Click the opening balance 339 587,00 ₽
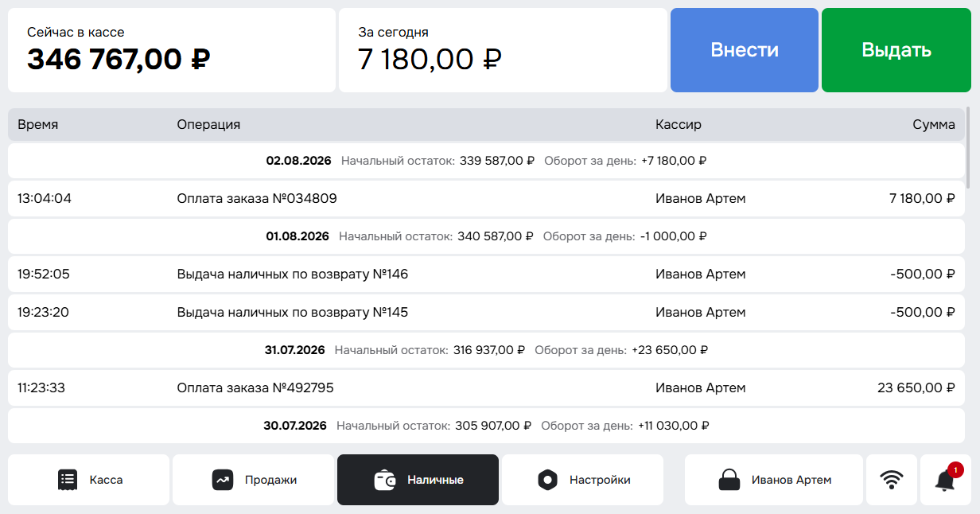 pyautogui.click(x=497, y=161)
